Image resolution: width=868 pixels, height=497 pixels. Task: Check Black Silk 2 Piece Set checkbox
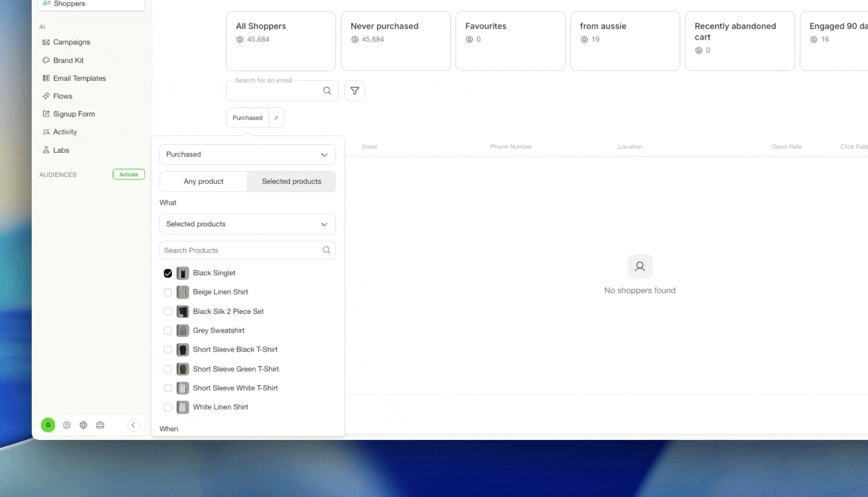[168, 312]
